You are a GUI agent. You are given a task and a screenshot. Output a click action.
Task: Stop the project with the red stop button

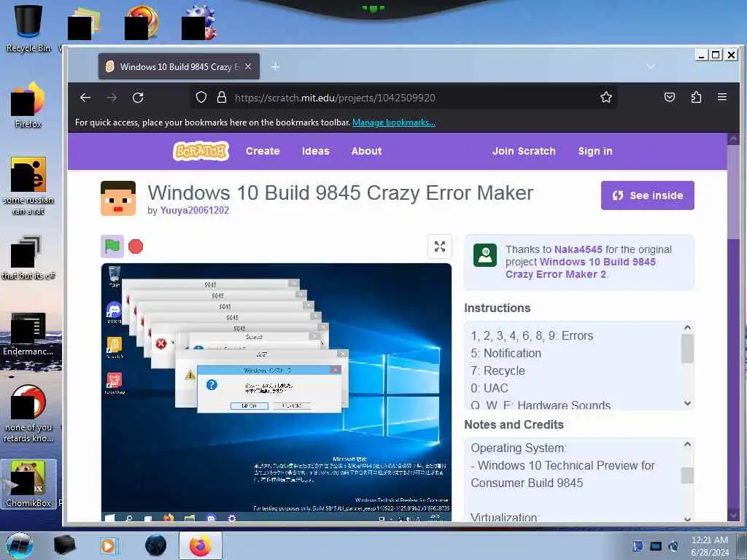coord(136,246)
